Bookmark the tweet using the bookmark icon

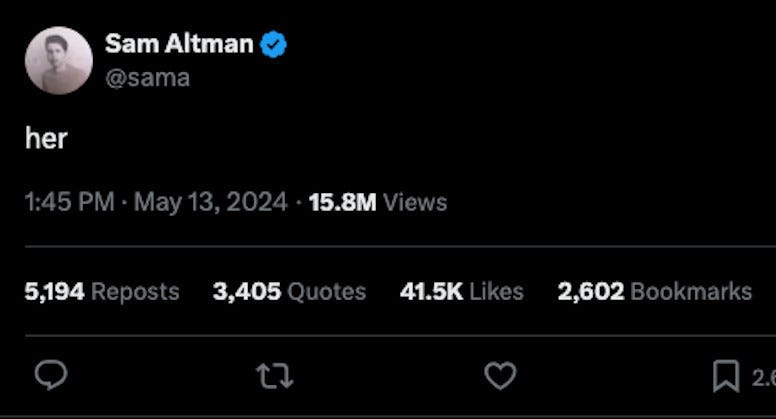coord(725,376)
